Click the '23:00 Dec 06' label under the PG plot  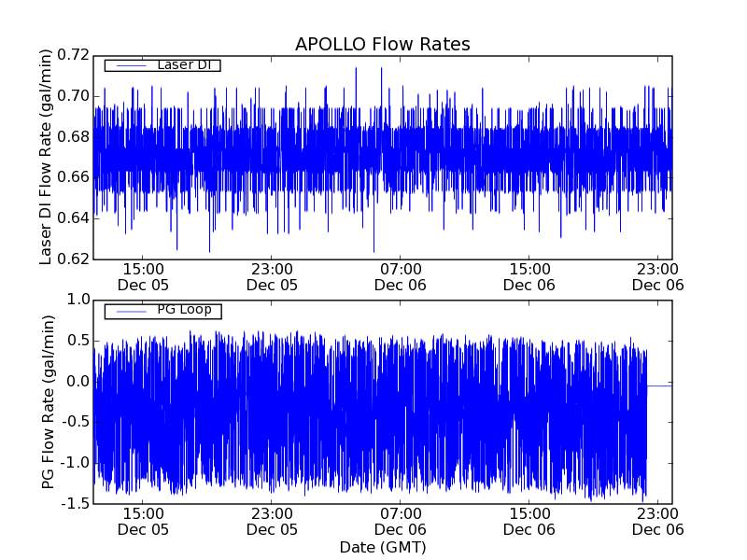(x=658, y=522)
